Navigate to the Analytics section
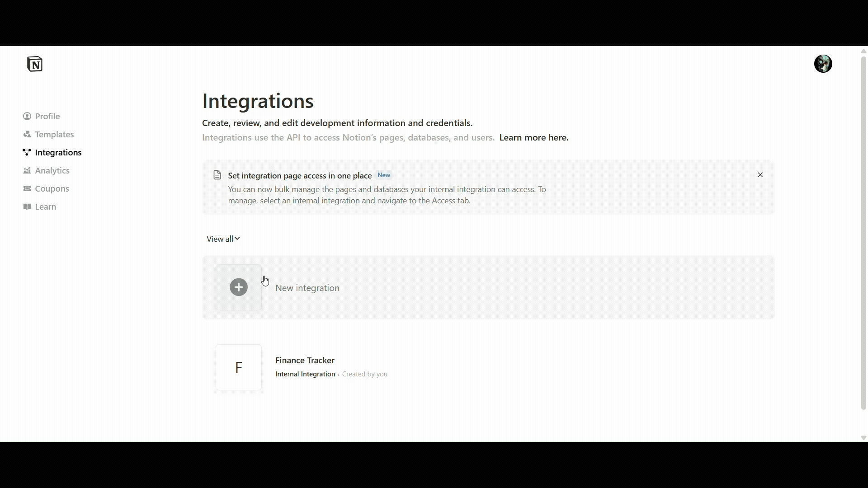This screenshot has height=488, width=868. point(52,170)
